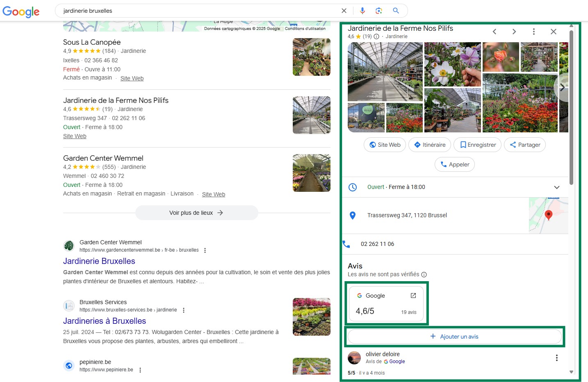
Task: Call the garden center with Appeler
Action: pos(455,164)
